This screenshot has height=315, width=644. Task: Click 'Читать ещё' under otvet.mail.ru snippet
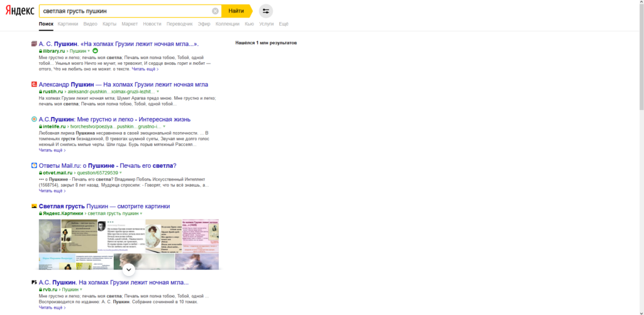click(52, 191)
